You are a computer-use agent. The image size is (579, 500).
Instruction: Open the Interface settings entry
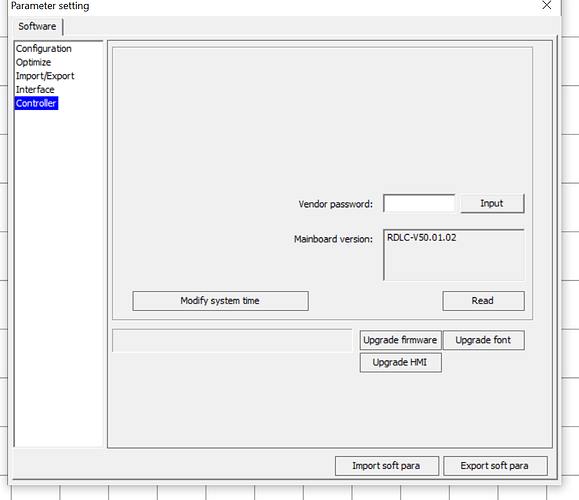[35, 90]
